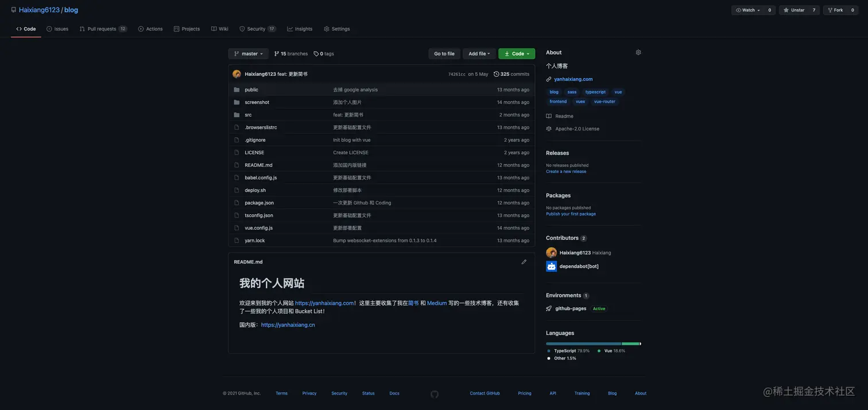This screenshot has width=868, height=410.
Task: Switch to the Actions tab
Action: click(x=150, y=29)
